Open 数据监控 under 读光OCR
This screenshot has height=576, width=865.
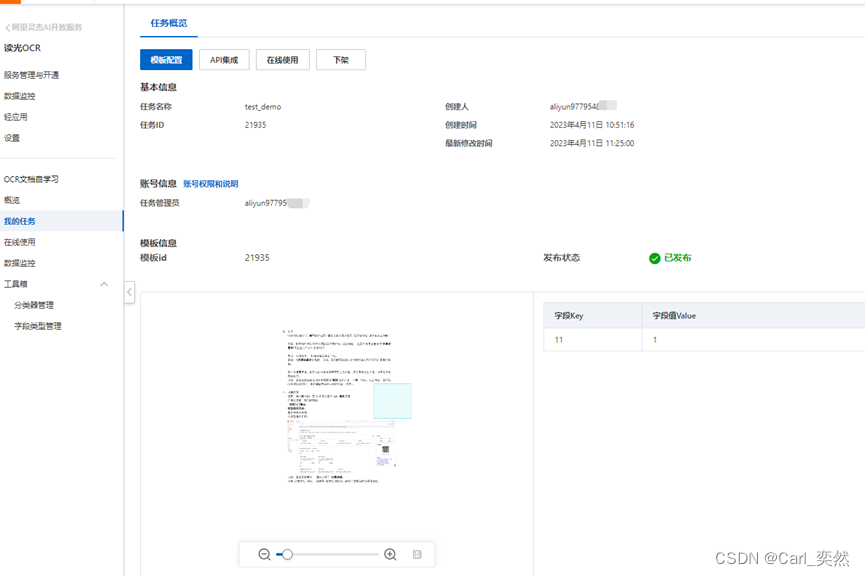coord(19,96)
